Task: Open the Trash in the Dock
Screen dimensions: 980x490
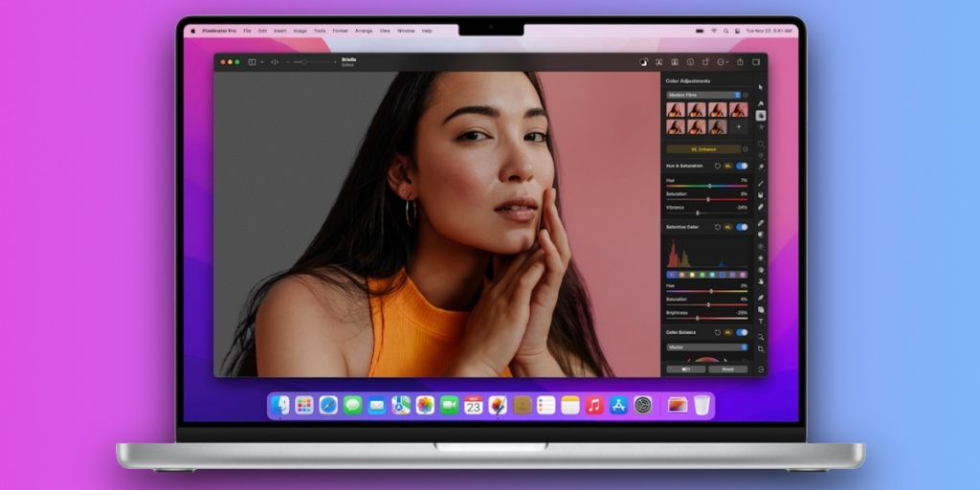Action: (702, 405)
